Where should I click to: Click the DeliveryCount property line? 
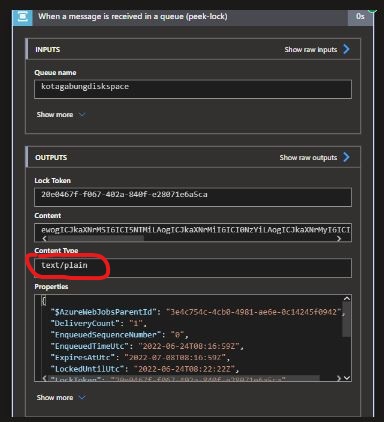99,323
